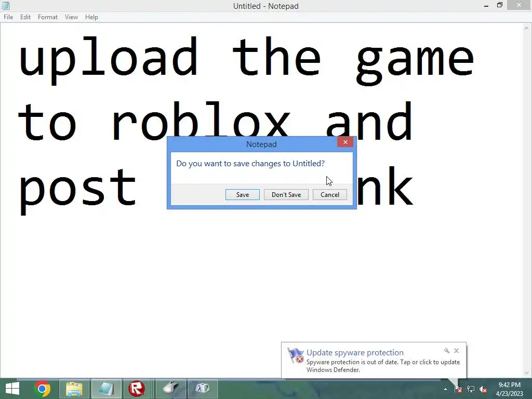Open the File menu
The image size is (532, 399).
[x=8, y=17]
